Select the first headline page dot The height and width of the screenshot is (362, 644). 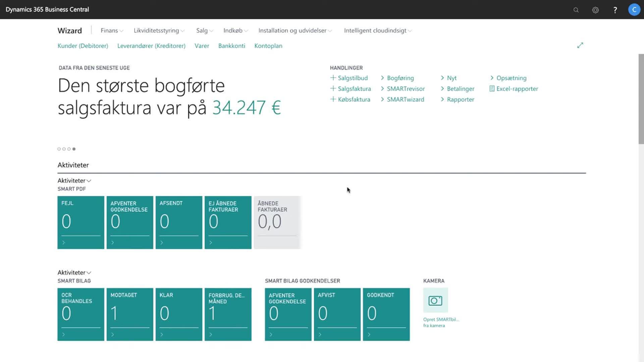[59, 149]
